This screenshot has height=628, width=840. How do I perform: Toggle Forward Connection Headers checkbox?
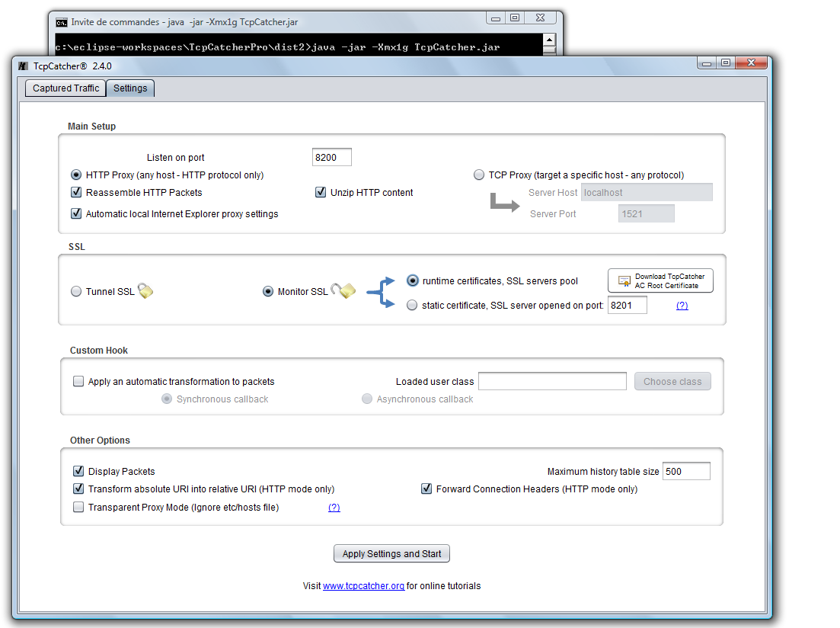(426, 489)
